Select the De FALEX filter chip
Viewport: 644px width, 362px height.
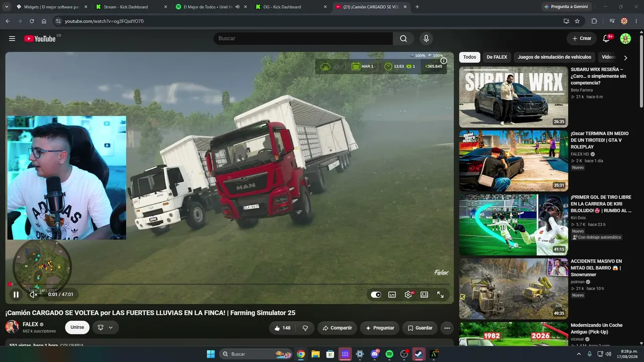[497, 57]
